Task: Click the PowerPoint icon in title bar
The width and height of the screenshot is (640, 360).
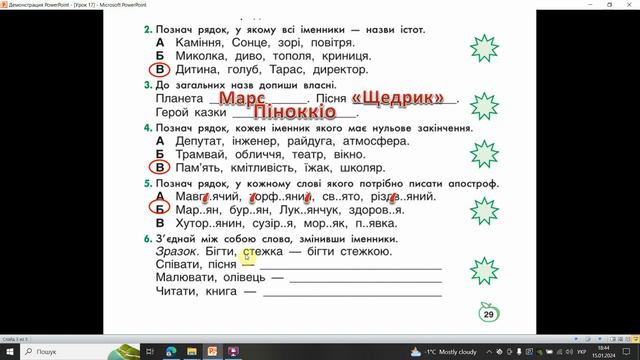Action: click(x=4, y=4)
